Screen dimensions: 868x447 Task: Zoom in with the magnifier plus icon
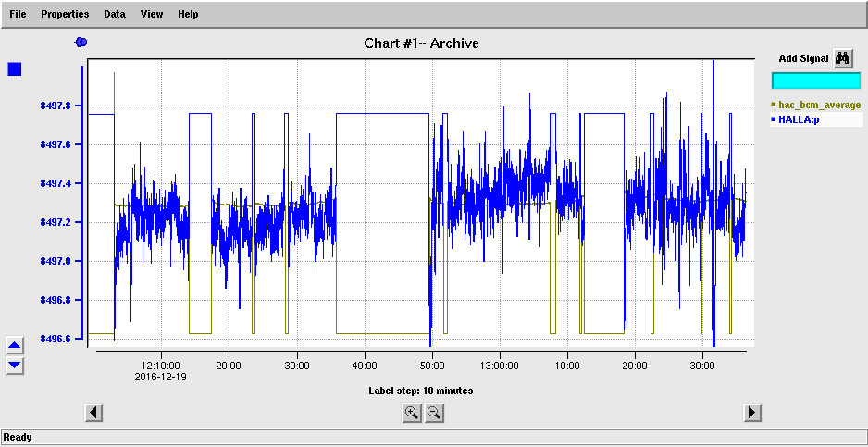click(411, 413)
